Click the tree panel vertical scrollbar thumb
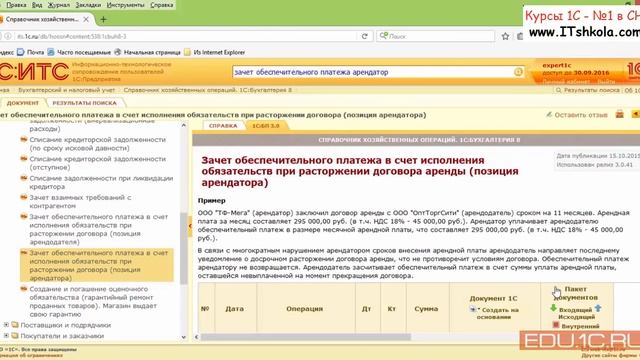Image resolution: width=640 pixels, height=360 pixels. pos(184,248)
